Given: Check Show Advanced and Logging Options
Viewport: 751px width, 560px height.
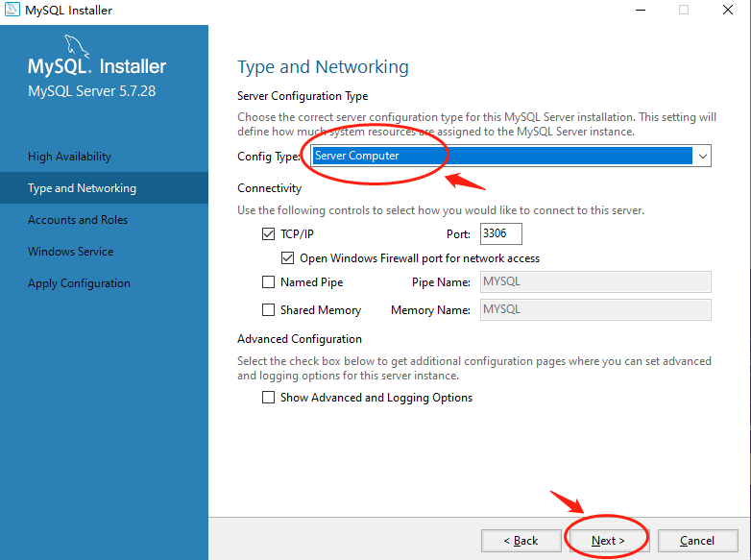Looking at the screenshot, I should [268, 397].
